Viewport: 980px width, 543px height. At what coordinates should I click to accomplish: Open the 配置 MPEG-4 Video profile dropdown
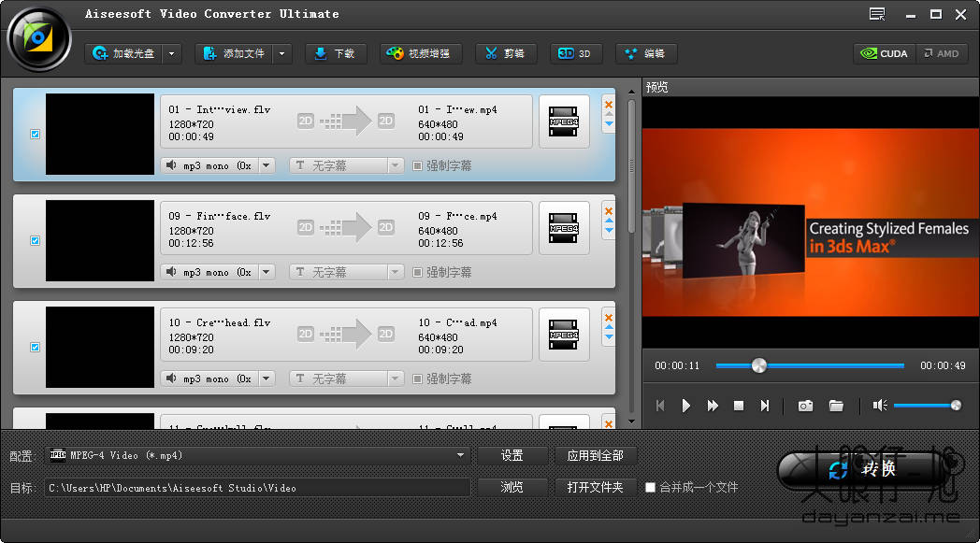pyautogui.click(x=257, y=455)
